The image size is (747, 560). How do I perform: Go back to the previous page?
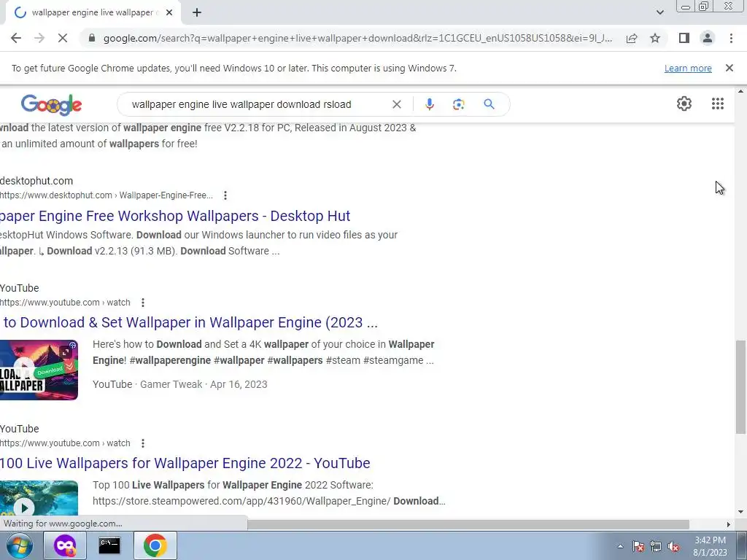16,38
